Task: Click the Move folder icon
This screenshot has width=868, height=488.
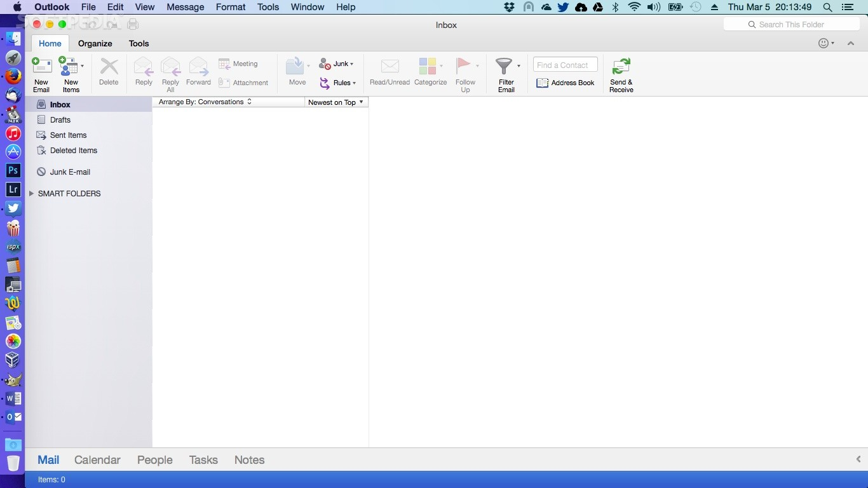Action: click(295, 66)
